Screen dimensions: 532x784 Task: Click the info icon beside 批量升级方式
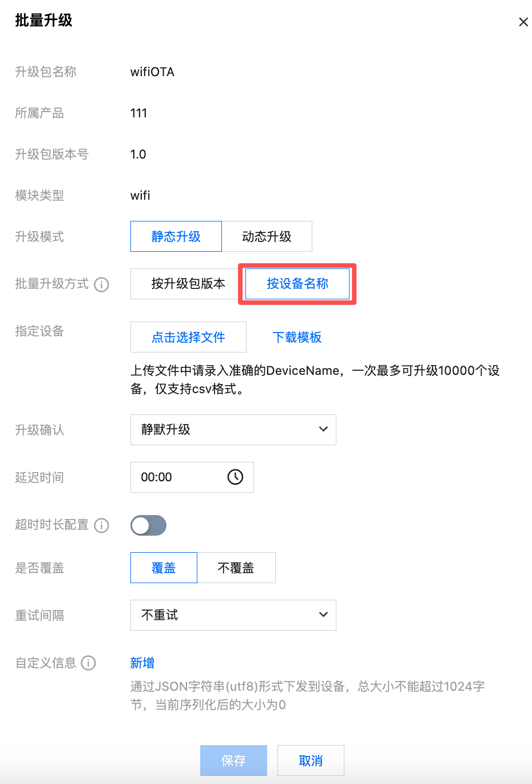coord(101,284)
